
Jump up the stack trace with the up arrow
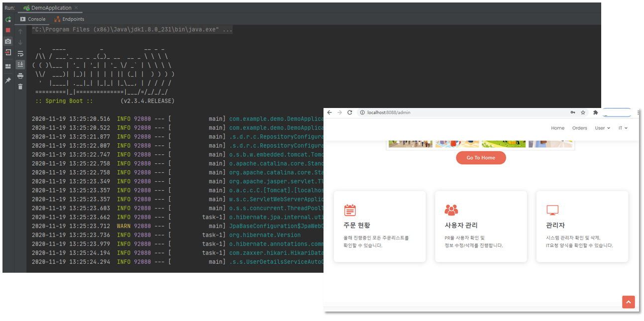point(20,31)
